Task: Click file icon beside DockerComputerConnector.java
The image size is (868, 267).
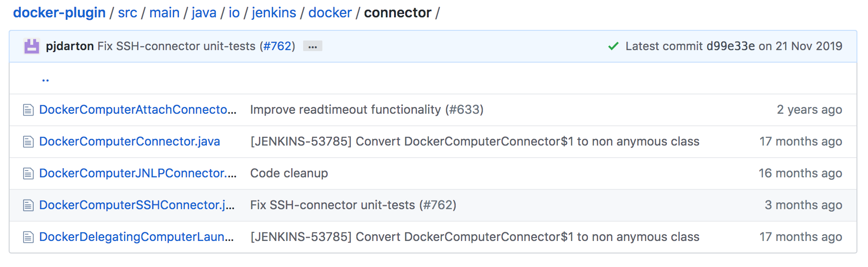Action: 28,142
